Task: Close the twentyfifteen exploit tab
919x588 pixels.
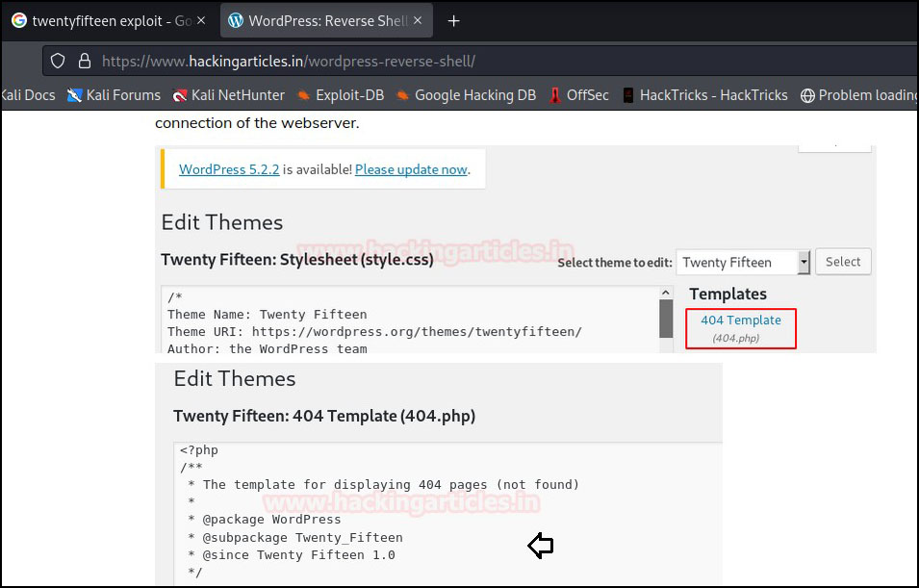Action: (x=201, y=20)
